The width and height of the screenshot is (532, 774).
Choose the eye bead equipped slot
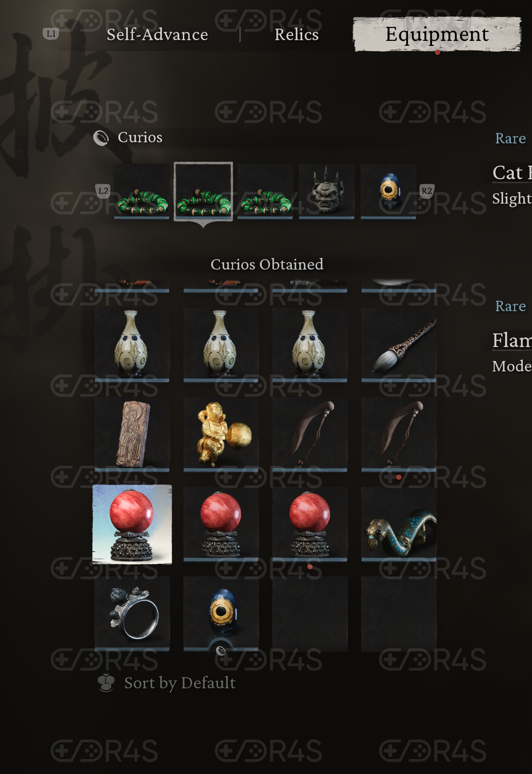point(388,191)
